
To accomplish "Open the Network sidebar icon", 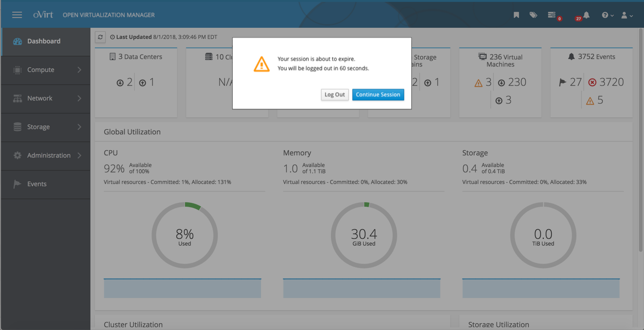I will tap(17, 98).
